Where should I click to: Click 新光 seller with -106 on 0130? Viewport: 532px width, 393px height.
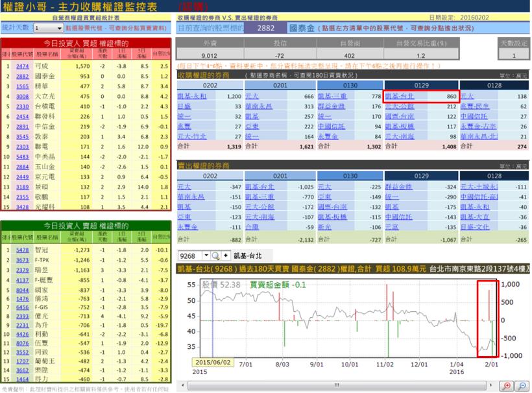coord(324,227)
